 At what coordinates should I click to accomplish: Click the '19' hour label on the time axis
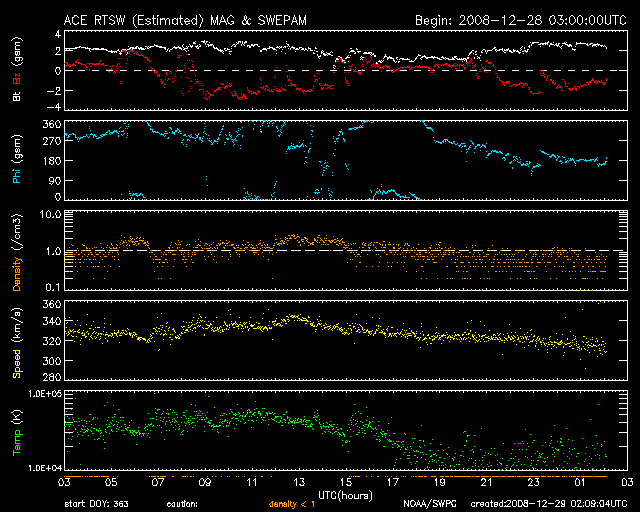(x=440, y=482)
